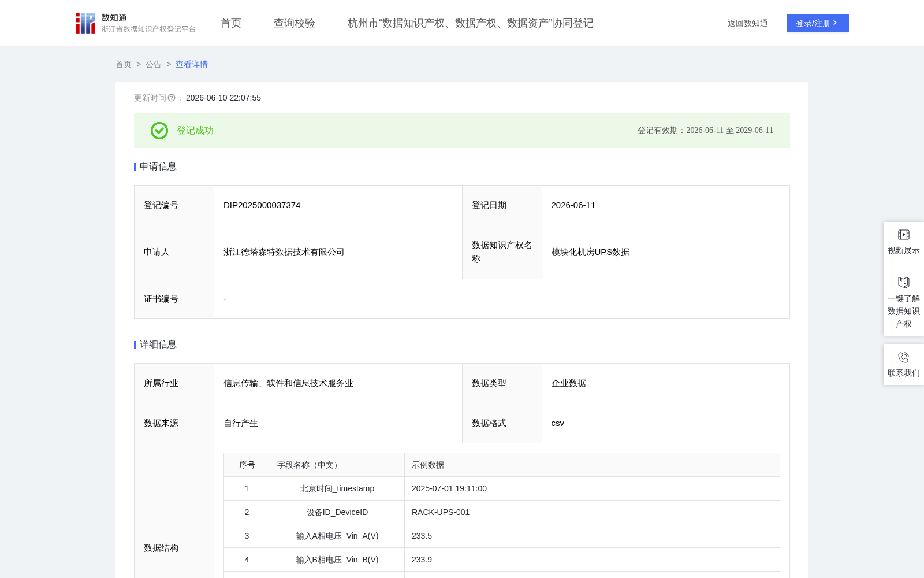This screenshot has height=578, width=924.
Task: Follow the 返回数知通 link
Action: (x=747, y=23)
